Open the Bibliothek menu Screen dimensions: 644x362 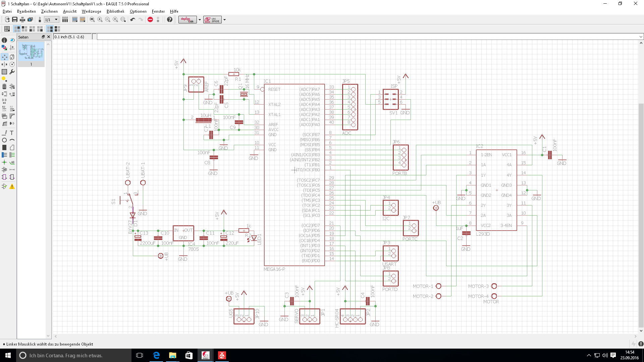[115, 11]
